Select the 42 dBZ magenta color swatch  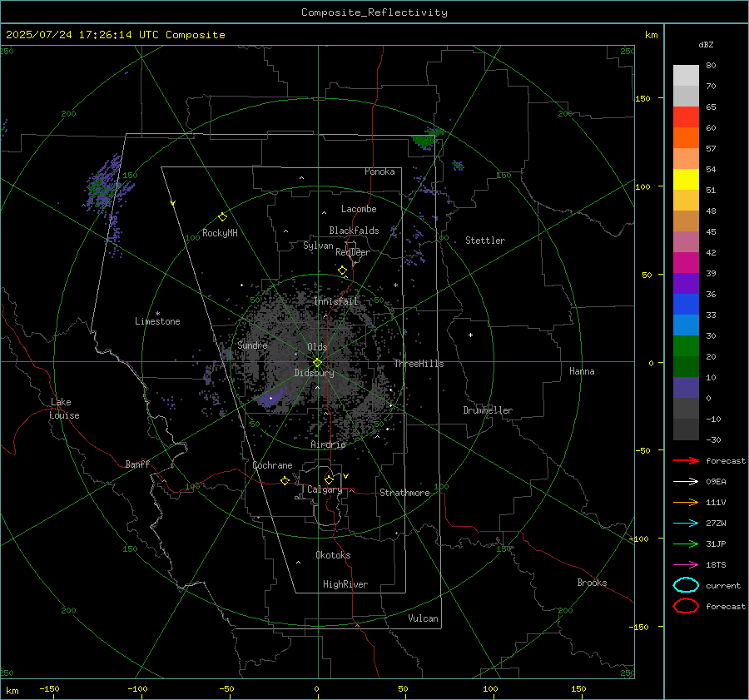686,263
